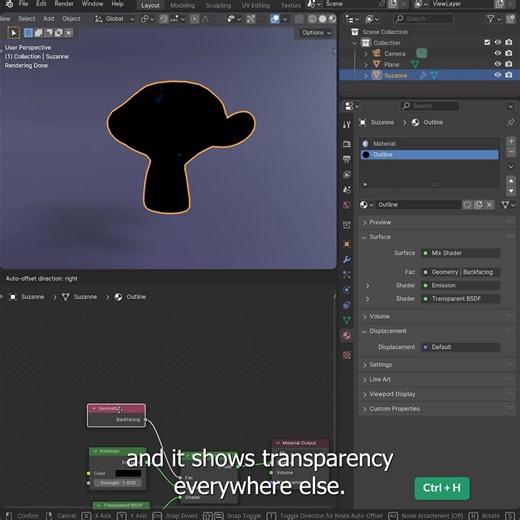
Task: Move material slot up arrow
Action: pyautogui.click(x=511, y=180)
